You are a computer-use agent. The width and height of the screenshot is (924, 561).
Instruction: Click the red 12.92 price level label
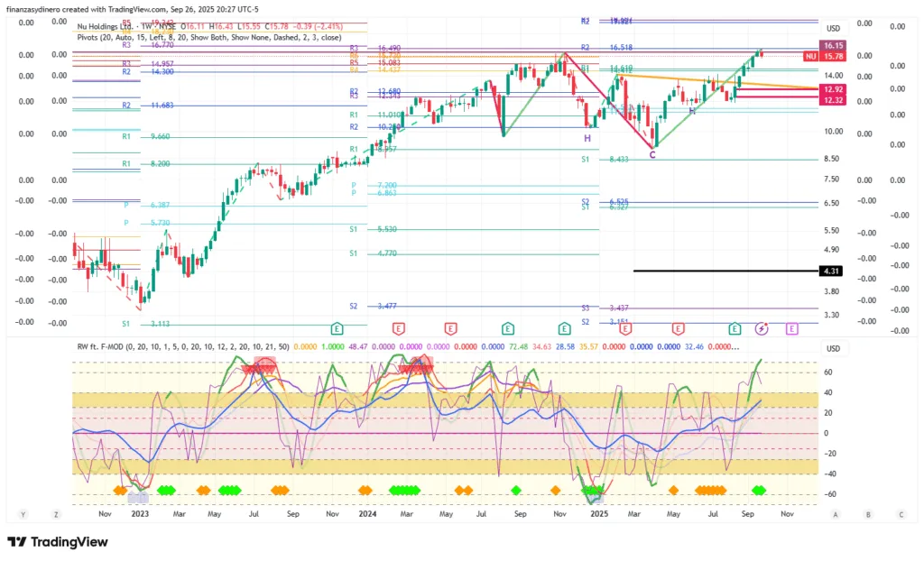(831, 89)
